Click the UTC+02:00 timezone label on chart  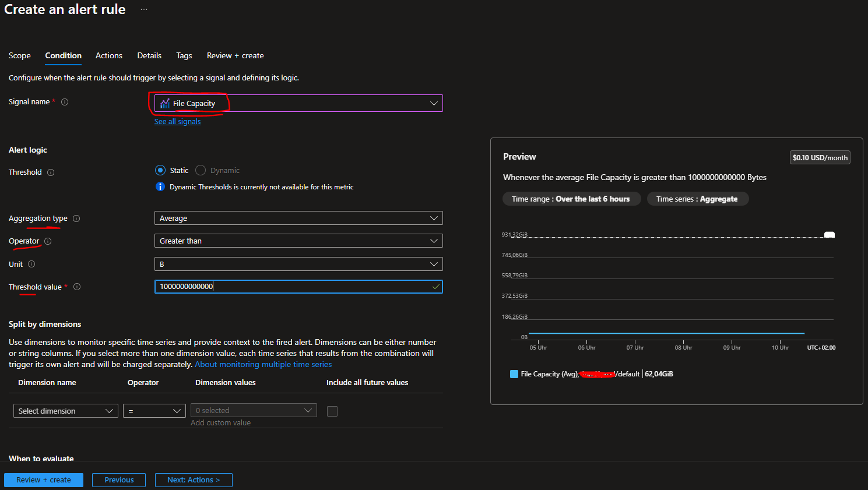click(x=821, y=348)
